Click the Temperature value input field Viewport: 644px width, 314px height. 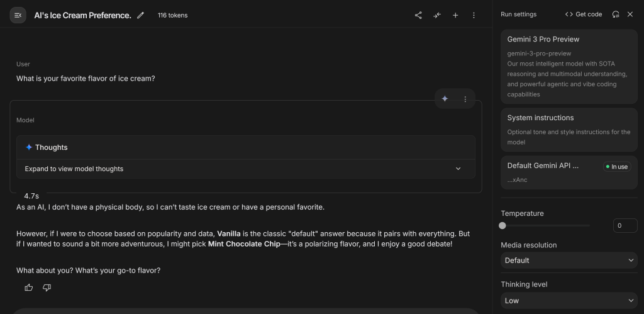(x=625, y=225)
